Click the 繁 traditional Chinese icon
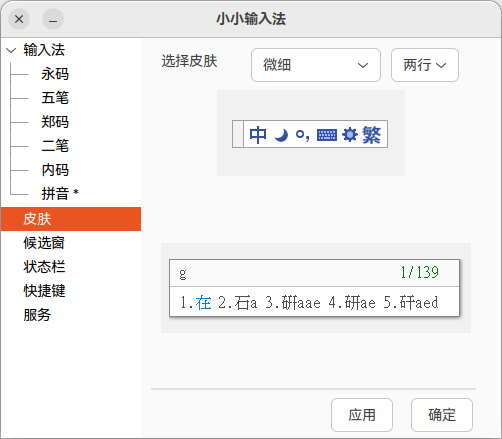The image size is (502, 439). coord(371,135)
